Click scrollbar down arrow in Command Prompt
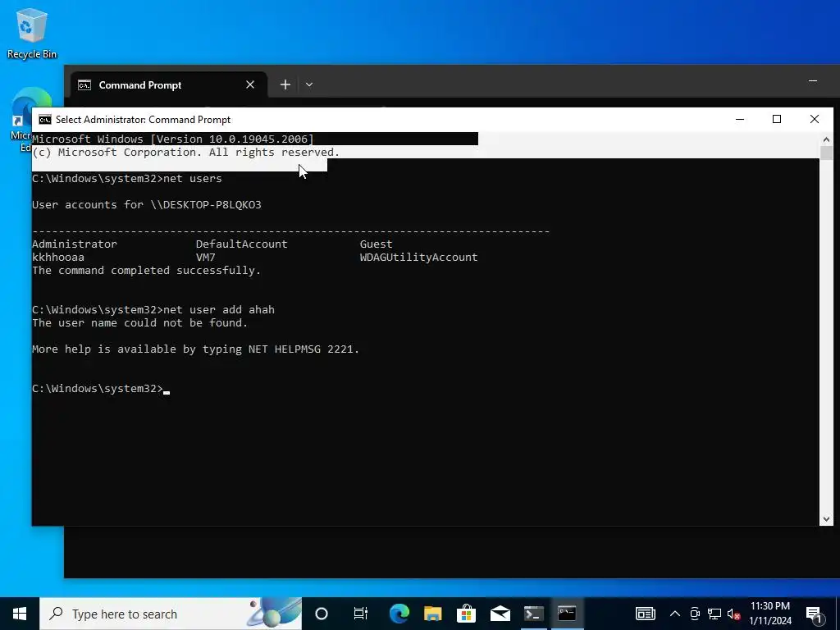Viewport: 840px width, 630px height. click(x=826, y=518)
